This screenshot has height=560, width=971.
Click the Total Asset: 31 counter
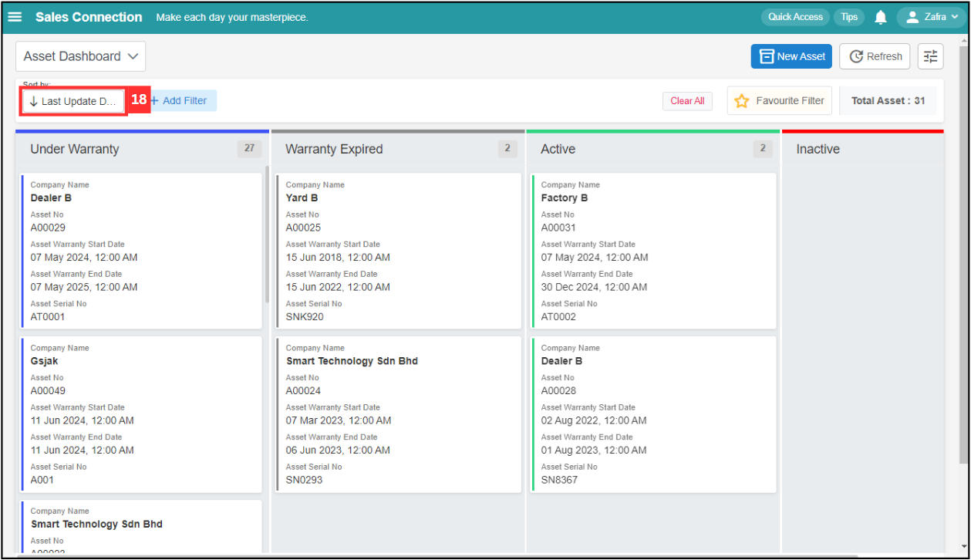888,101
